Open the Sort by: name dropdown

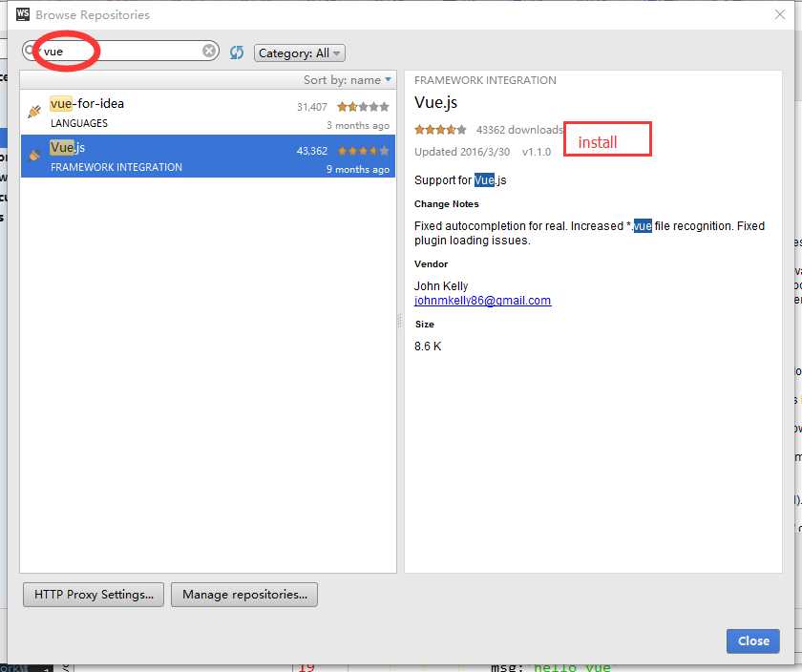point(348,80)
